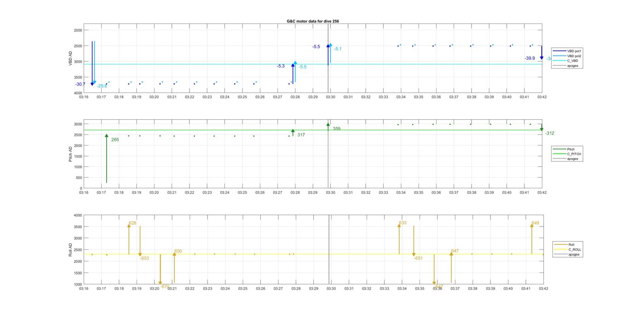Click the 'Roll AD' y-axis label
644x319 pixels.
[70, 250]
